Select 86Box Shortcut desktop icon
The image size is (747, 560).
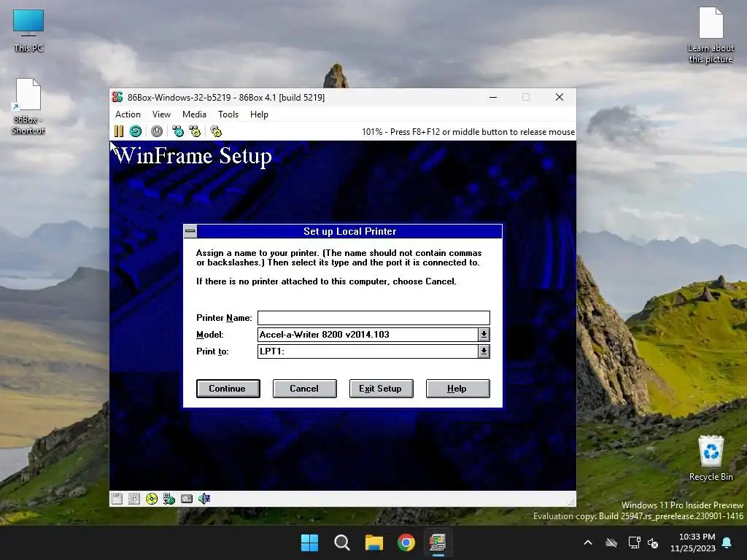pos(28,106)
